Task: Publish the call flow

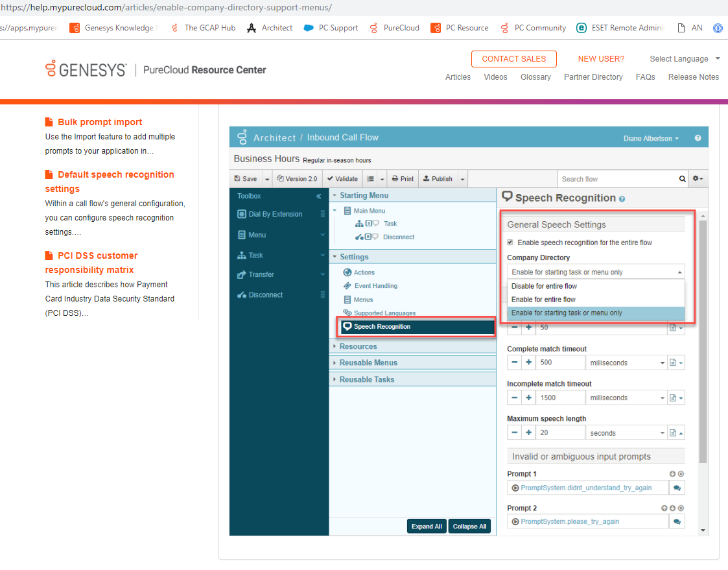Action: pos(438,179)
